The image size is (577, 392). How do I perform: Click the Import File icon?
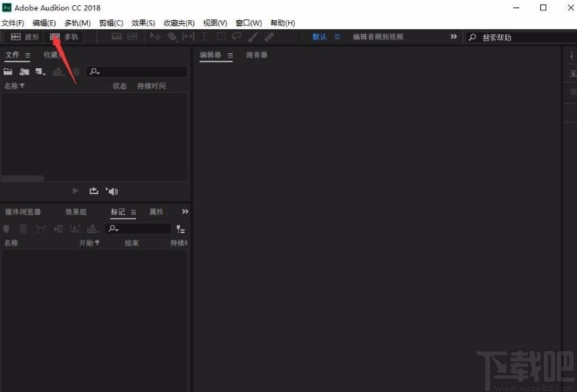click(24, 72)
